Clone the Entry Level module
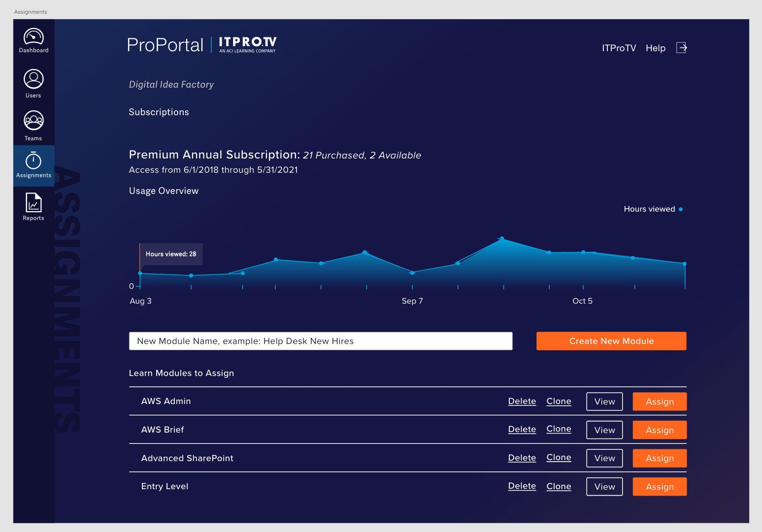The height and width of the screenshot is (532, 762). pyautogui.click(x=559, y=486)
